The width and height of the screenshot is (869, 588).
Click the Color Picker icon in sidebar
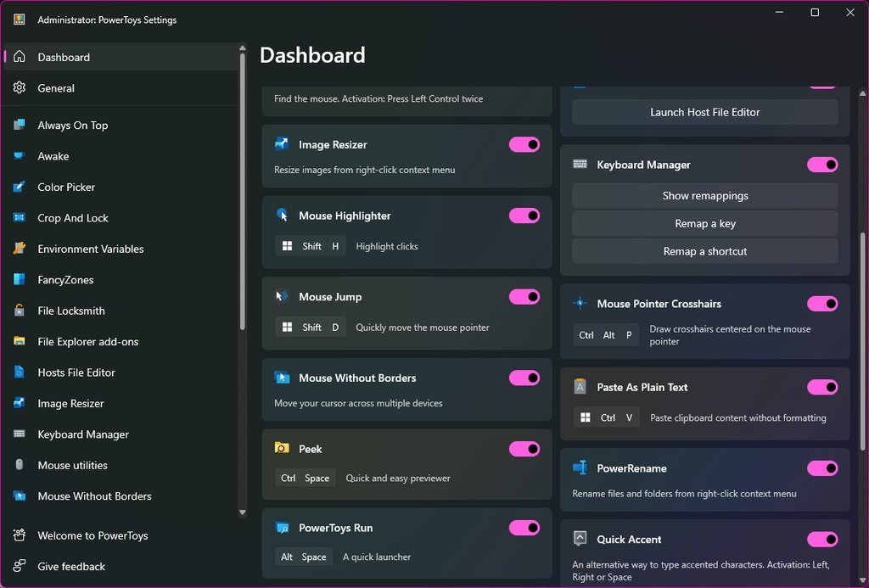(x=20, y=187)
